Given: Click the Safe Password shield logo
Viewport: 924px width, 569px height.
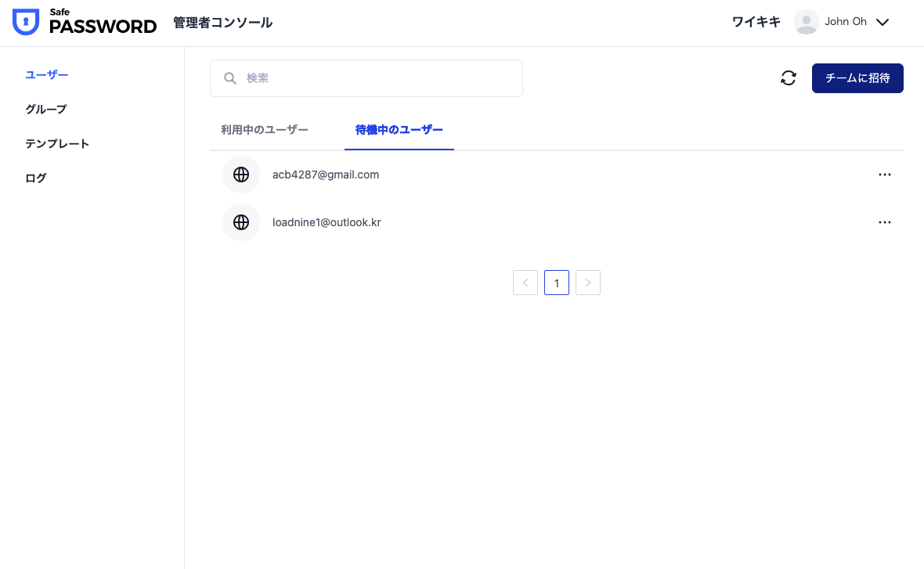Looking at the screenshot, I should tap(26, 23).
